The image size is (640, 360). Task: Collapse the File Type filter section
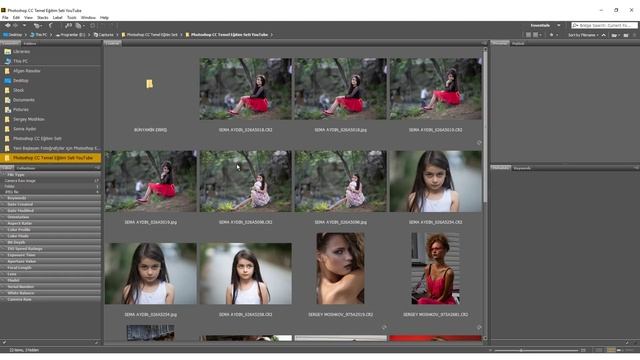coord(51,175)
